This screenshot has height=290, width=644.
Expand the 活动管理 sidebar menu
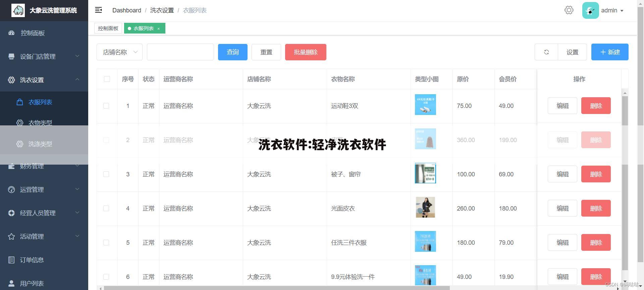click(x=44, y=236)
